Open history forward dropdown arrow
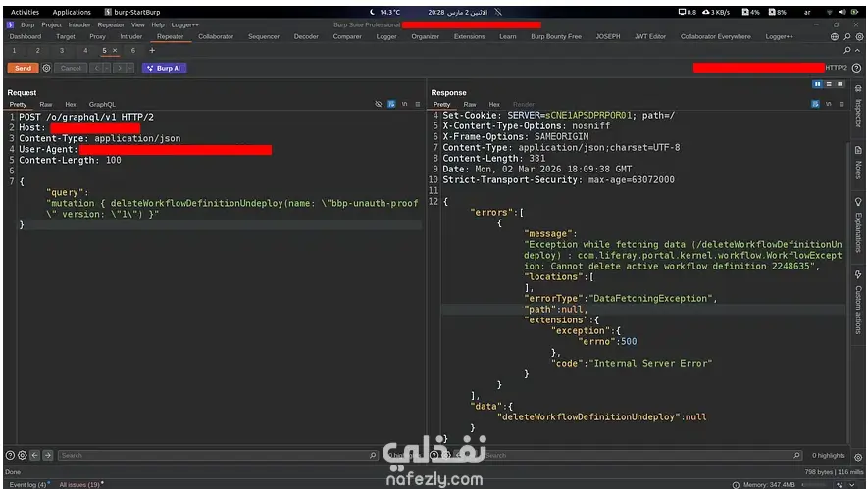The width and height of the screenshot is (868, 489). [x=129, y=68]
